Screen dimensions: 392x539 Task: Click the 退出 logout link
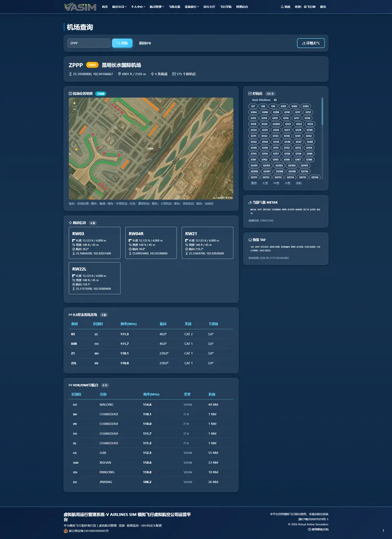tap(323, 7)
